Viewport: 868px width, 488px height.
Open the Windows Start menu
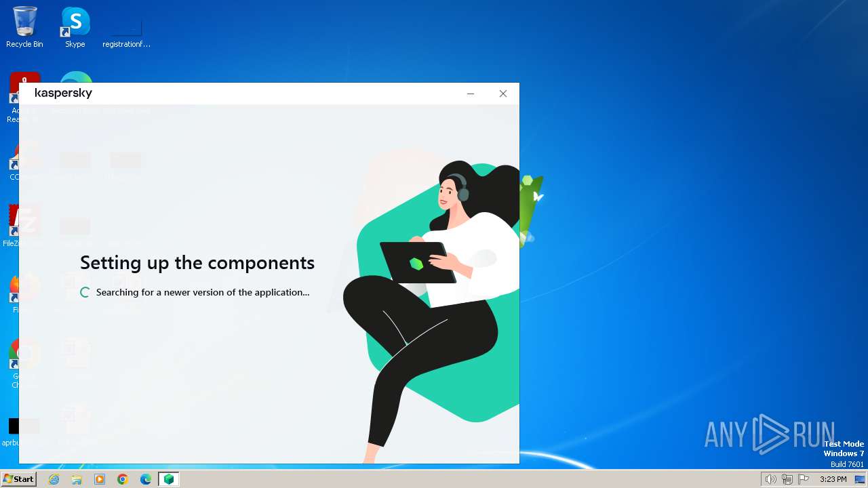point(18,479)
